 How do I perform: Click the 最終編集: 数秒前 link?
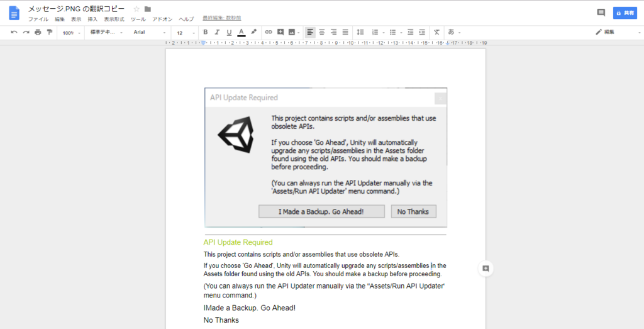click(222, 18)
